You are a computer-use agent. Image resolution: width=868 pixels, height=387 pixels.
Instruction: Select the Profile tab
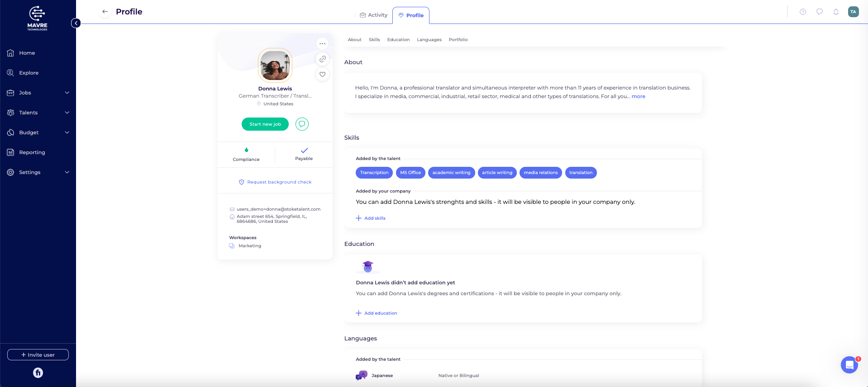[x=411, y=15]
